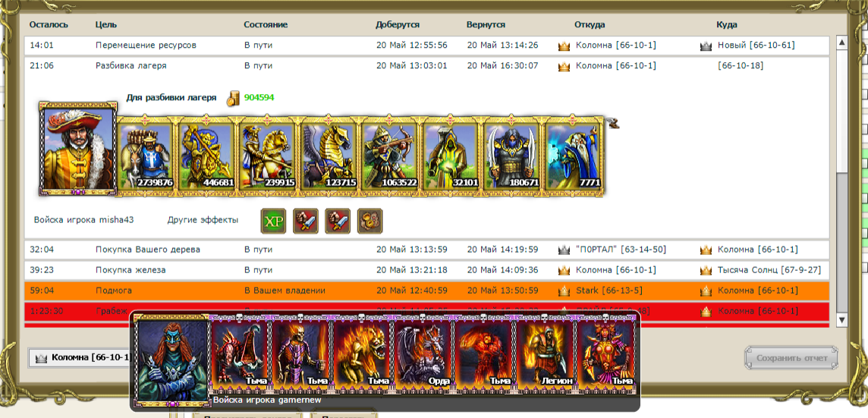The width and height of the screenshot is (868, 418).
Task: Open the Коломна [66-10-1] castle dropdown
Action: click(x=80, y=357)
